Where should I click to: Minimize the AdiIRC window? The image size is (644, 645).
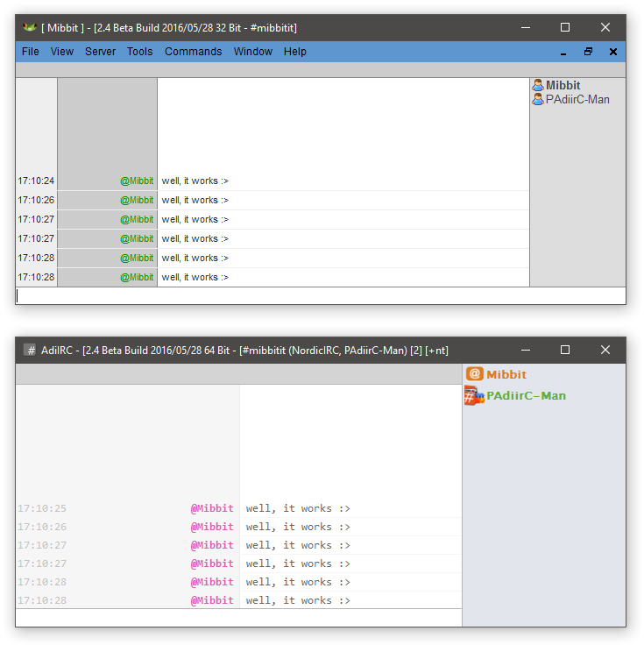(x=526, y=350)
